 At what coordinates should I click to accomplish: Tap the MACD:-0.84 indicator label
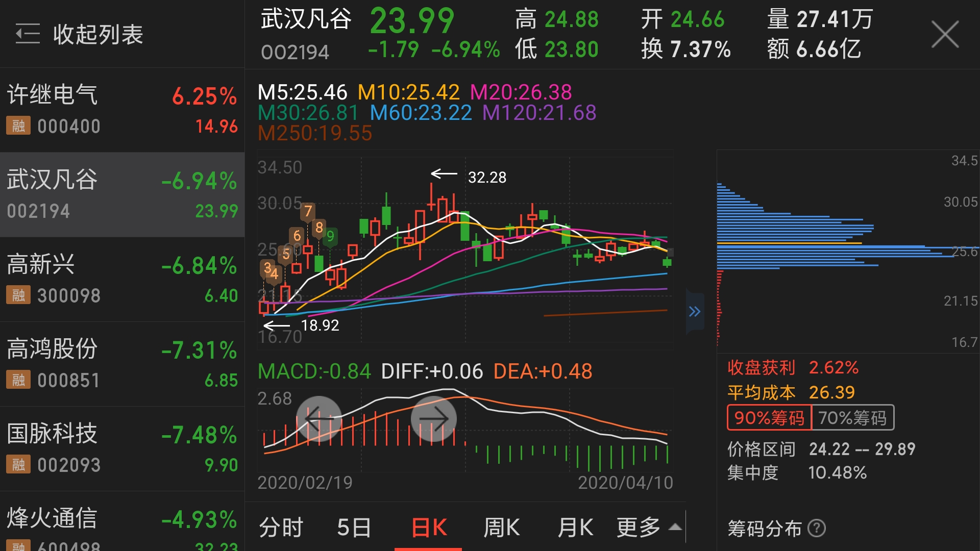click(314, 371)
